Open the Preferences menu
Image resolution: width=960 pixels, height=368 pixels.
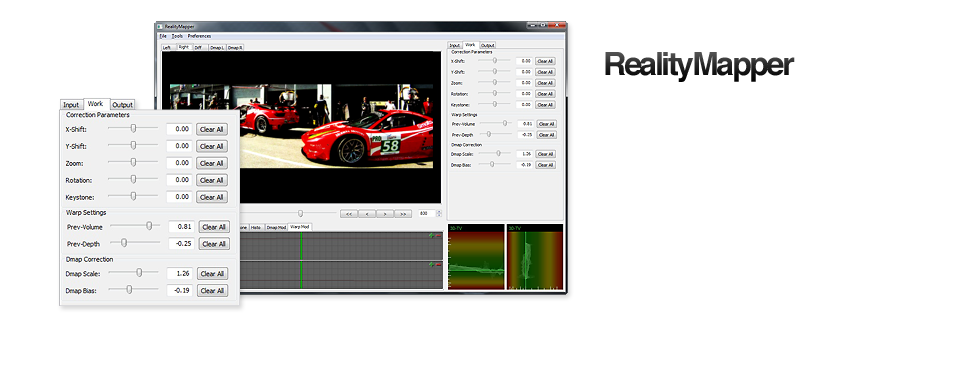click(x=199, y=36)
